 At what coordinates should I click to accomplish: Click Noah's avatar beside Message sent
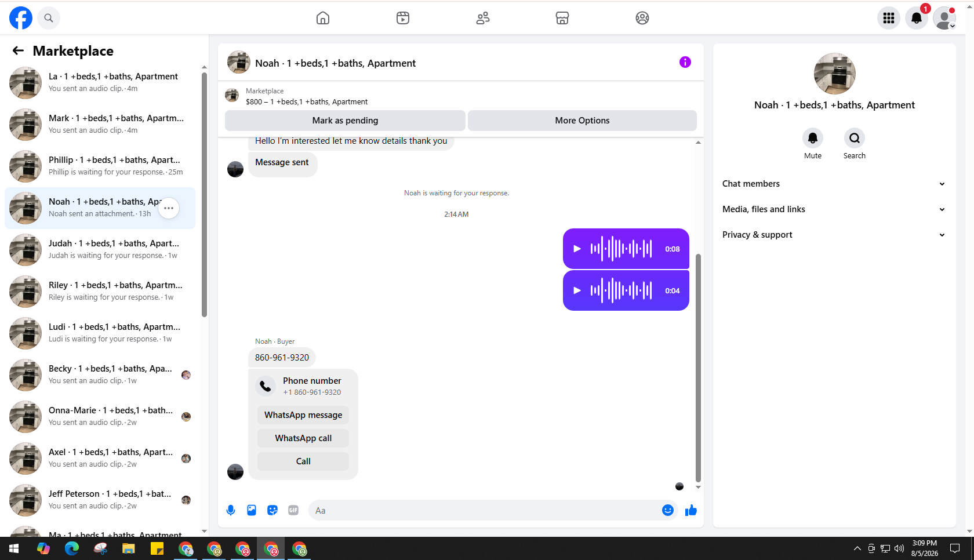(235, 169)
